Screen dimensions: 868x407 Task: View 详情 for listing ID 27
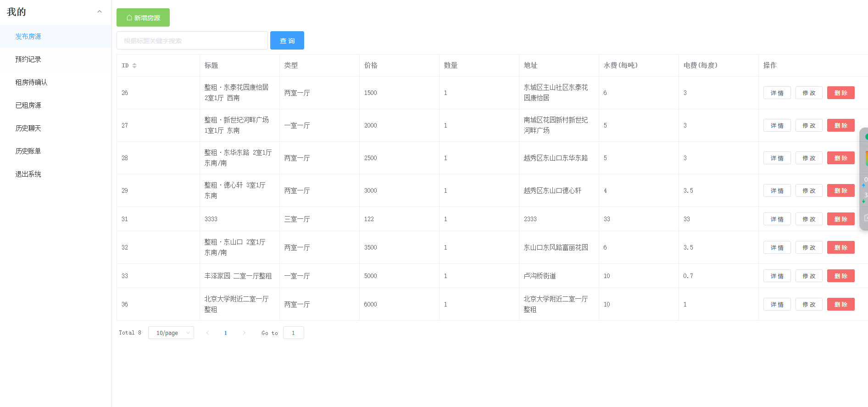click(x=777, y=125)
